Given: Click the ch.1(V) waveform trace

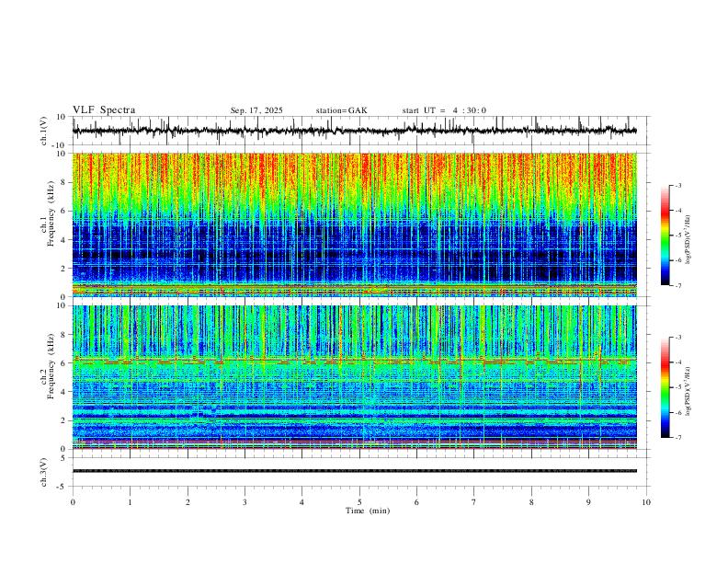Looking at the screenshot, I should pos(354,131).
